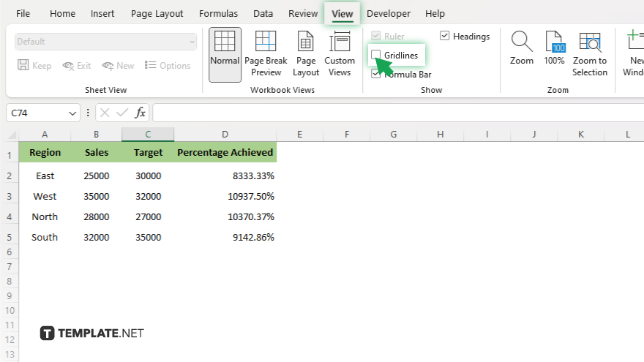
Task: Click the formula Enter checkmark icon
Action: click(x=122, y=113)
